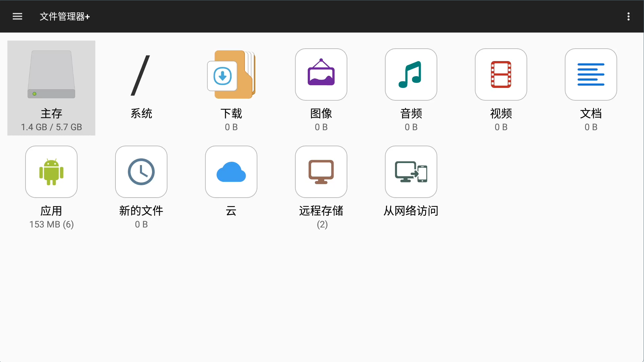Open Access from Network (从网络访问) icon

click(x=411, y=172)
